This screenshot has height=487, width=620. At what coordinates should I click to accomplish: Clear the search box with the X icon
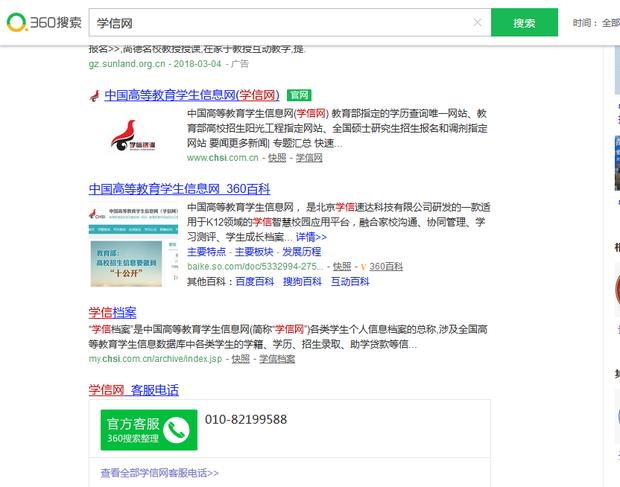coord(477,23)
